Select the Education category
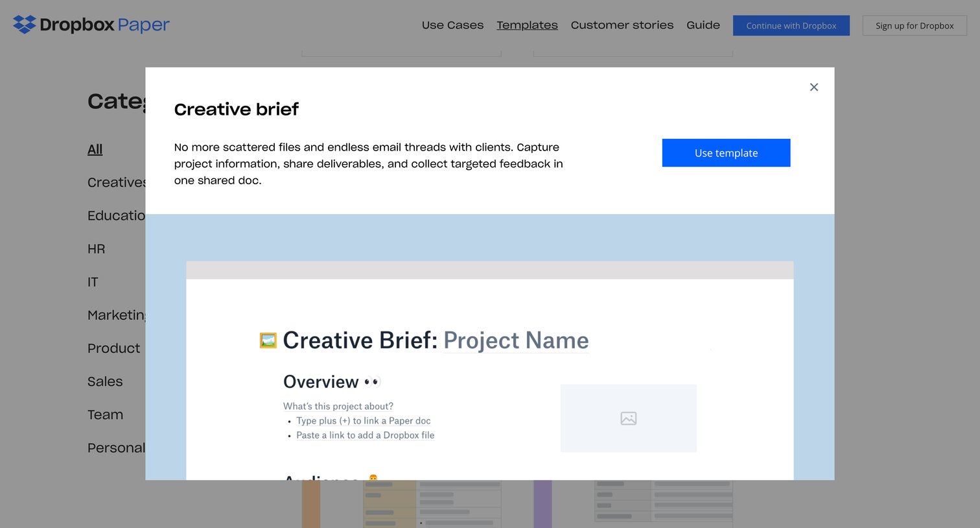 point(117,215)
